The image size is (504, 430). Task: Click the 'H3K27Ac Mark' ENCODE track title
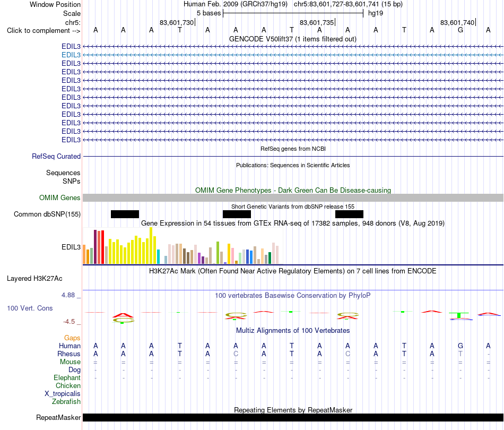tap(293, 271)
